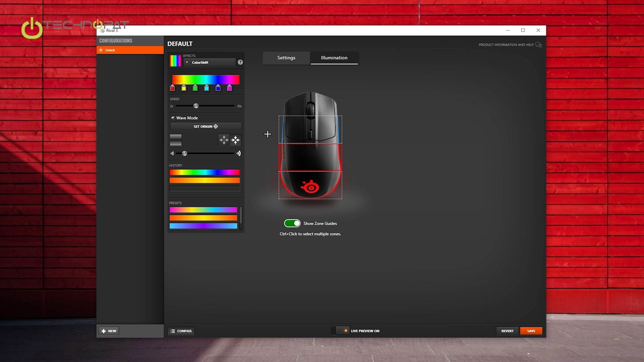Image resolution: width=644 pixels, height=362 pixels.
Task: Select the inward wave direction arrows icon
Action: 235,140
